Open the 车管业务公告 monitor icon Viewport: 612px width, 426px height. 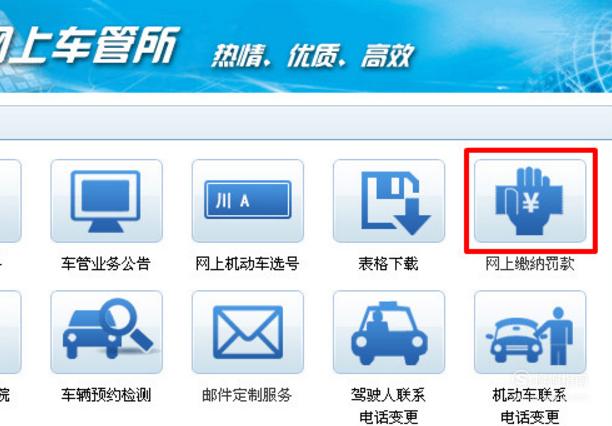click(107, 201)
